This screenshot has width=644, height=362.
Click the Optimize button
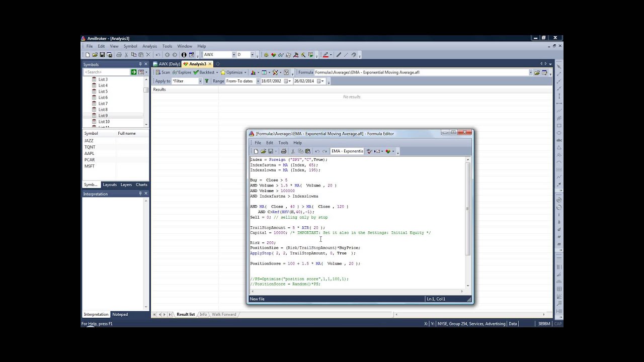point(231,72)
